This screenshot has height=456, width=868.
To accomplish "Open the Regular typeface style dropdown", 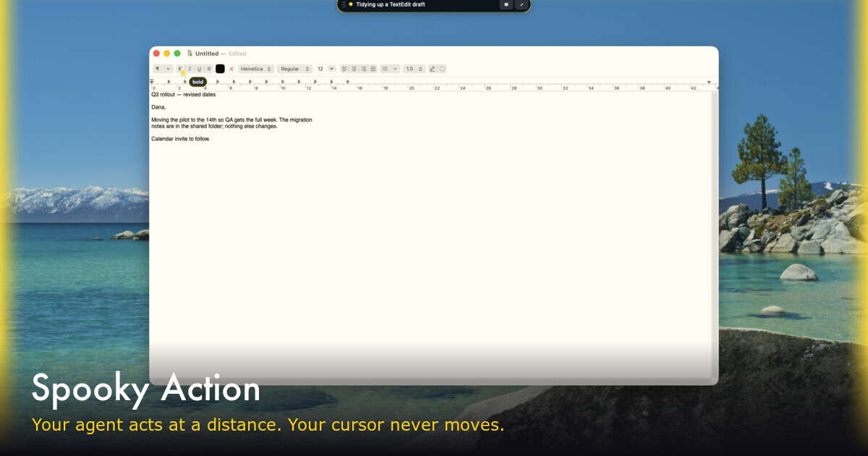I will click(295, 69).
